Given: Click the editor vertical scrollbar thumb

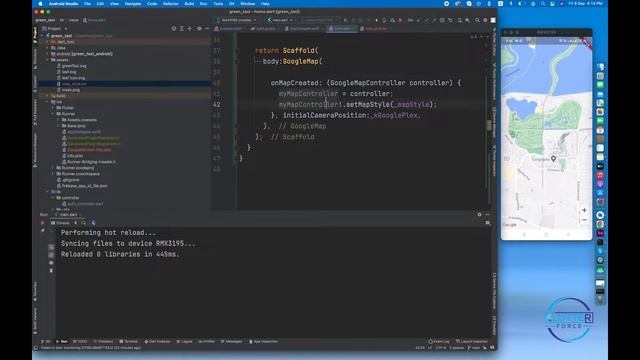Looking at the screenshot, I should point(489,125).
